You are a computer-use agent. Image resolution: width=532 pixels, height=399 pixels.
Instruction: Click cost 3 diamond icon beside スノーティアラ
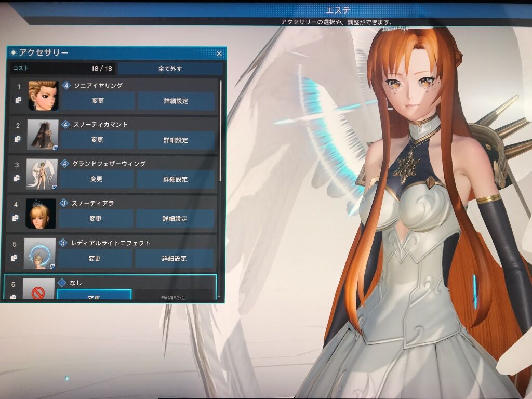63,203
